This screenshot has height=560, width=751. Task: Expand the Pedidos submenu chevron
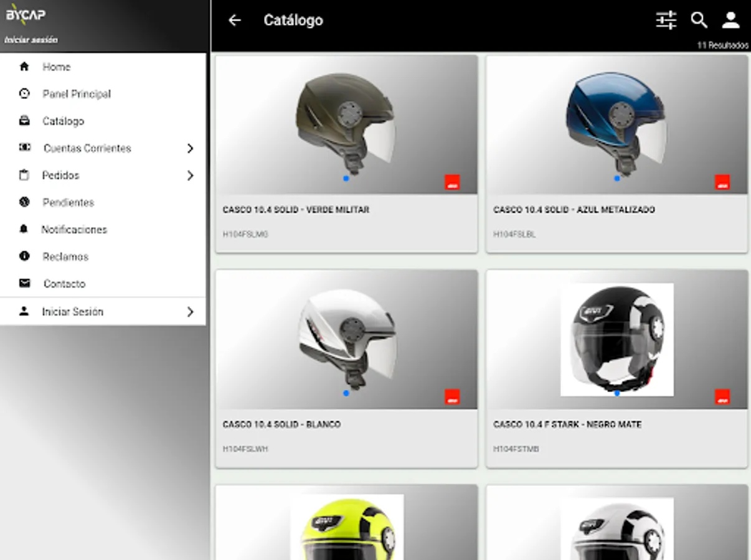click(x=190, y=175)
